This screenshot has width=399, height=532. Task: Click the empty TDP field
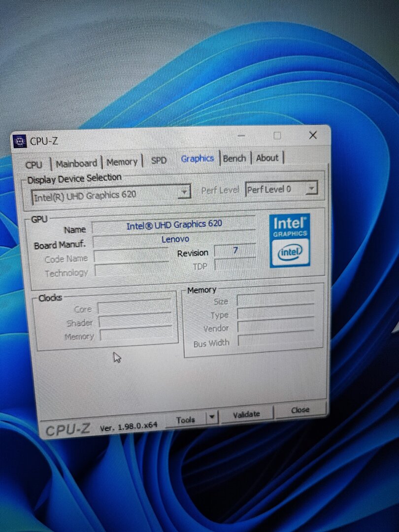click(235, 264)
